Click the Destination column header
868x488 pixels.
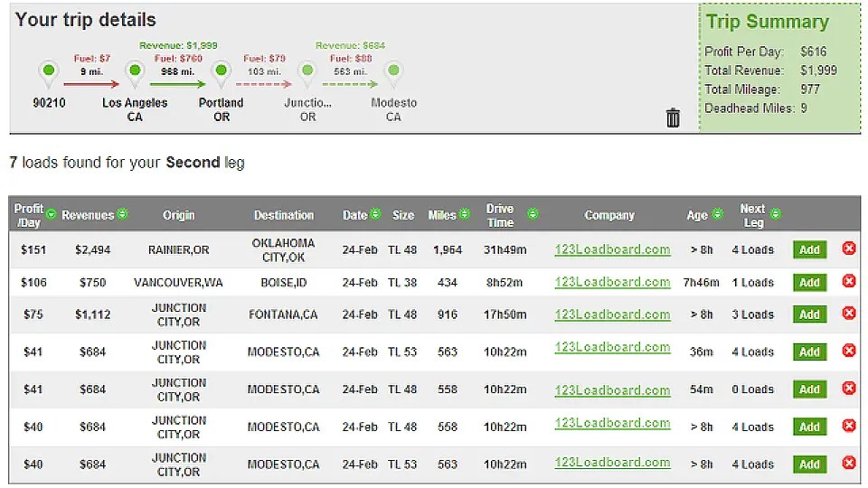point(283,215)
